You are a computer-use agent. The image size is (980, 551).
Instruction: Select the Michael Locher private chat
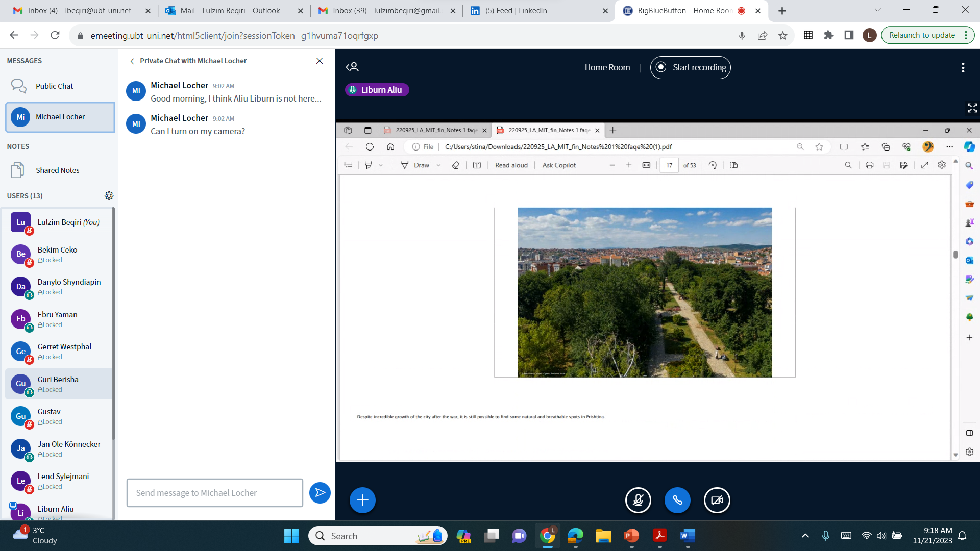60,116
